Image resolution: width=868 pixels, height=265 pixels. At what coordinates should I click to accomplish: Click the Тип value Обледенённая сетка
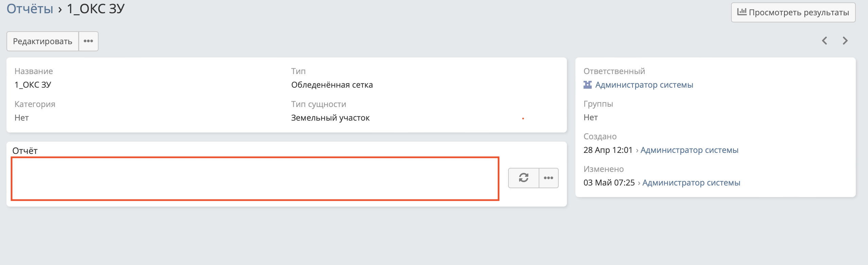pos(332,85)
